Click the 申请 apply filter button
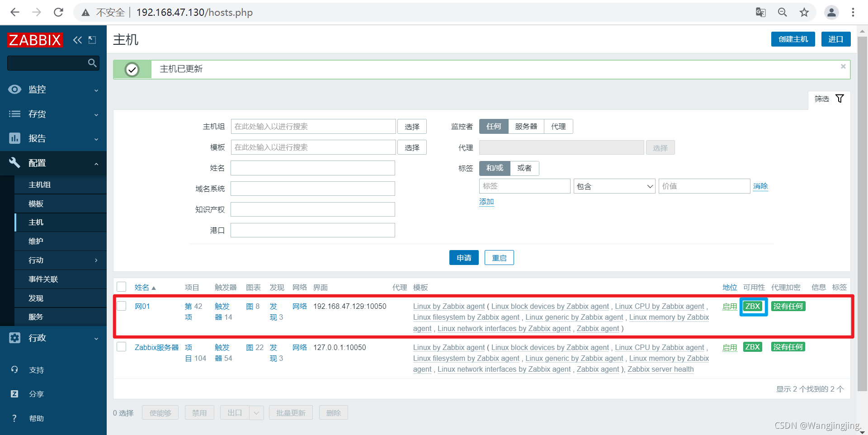This screenshot has height=435, width=868. pos(464,257)
